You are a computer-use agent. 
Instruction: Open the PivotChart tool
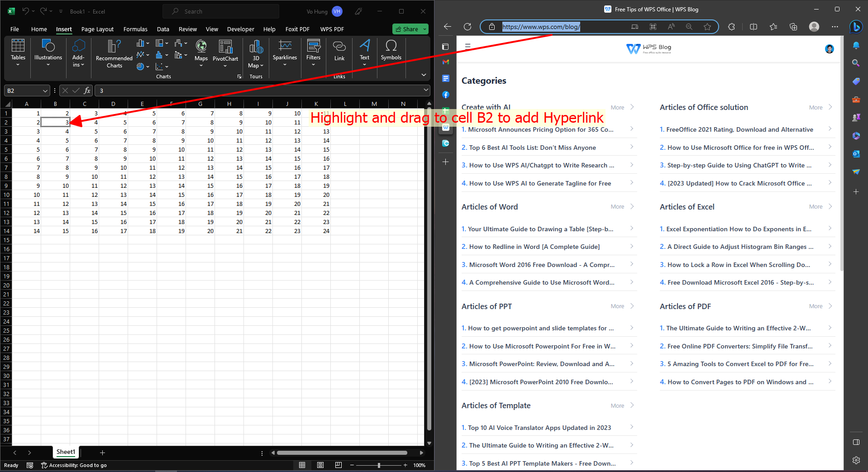(x=225, y=50)
